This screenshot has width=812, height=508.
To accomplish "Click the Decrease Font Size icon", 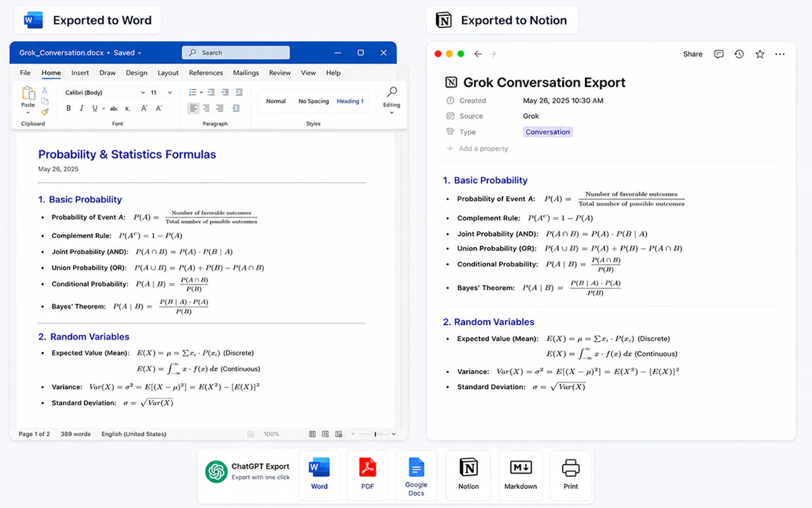I will pos(159,108).
